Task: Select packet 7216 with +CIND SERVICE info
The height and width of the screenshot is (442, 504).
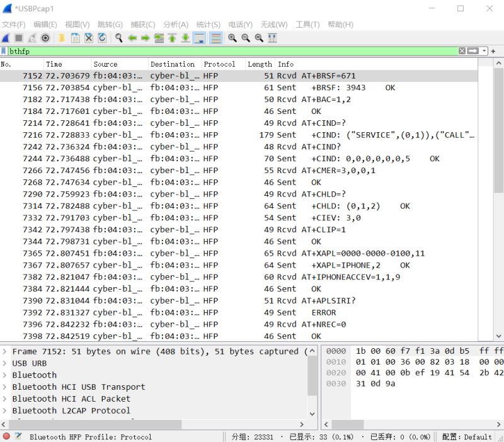Action: 252,135
